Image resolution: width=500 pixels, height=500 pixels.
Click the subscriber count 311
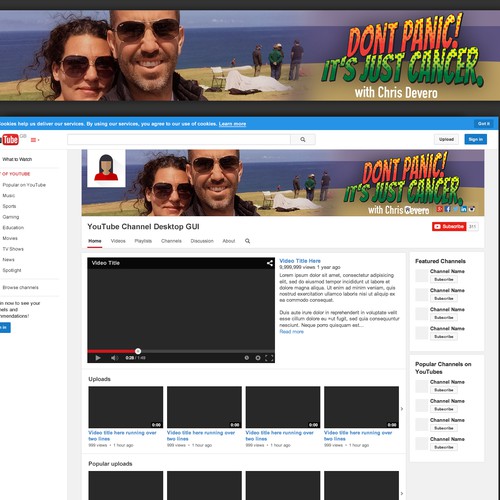(472, 226)
